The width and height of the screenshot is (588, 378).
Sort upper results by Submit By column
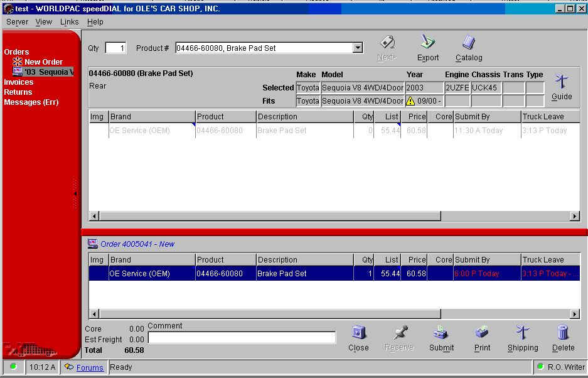point(487,117)
